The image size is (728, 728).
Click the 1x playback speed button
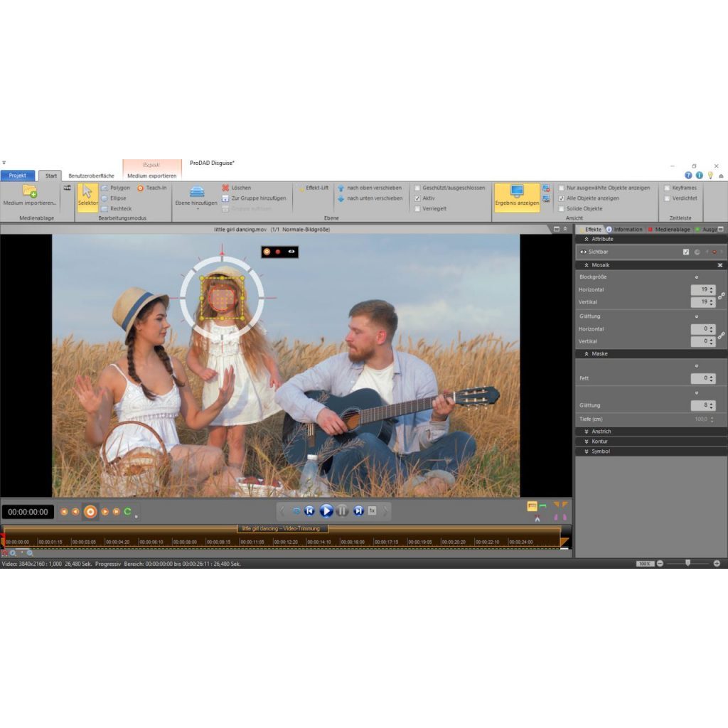pyautogui.click(x=372, y=510)
